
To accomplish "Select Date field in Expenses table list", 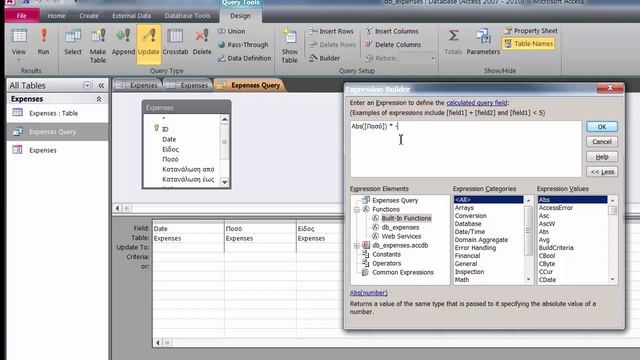I will coord(169,139).
